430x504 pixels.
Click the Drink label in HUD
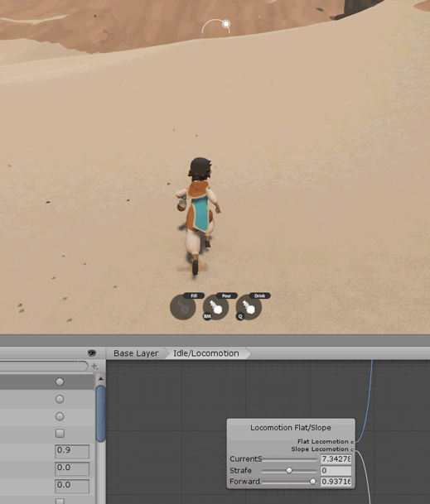pyautogui.click(x=259, y=295)
